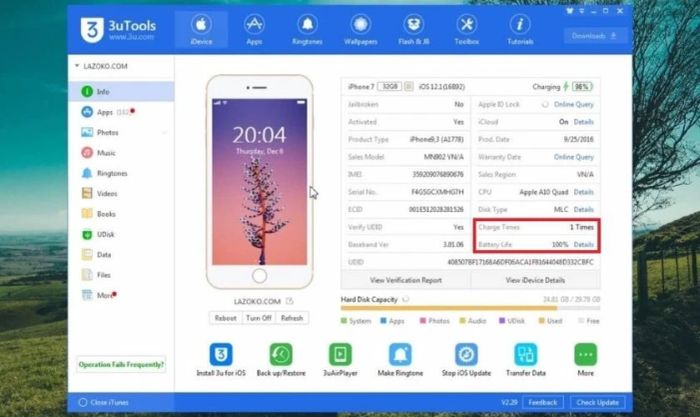
Task: Click Online Query for Apple ID Lock
Action: click(x=574, y=104)
